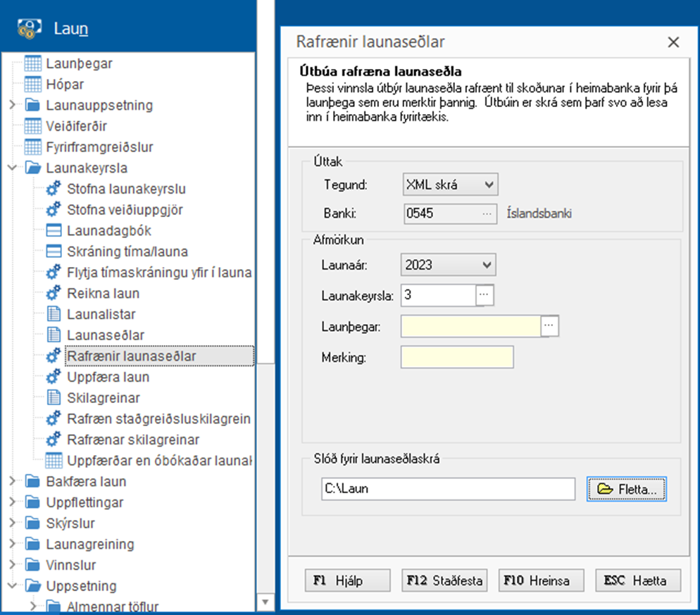Open Rafrænar skilagreinar tree item
The width and height of the screenshot is (700, 615).
pos(133,440)
